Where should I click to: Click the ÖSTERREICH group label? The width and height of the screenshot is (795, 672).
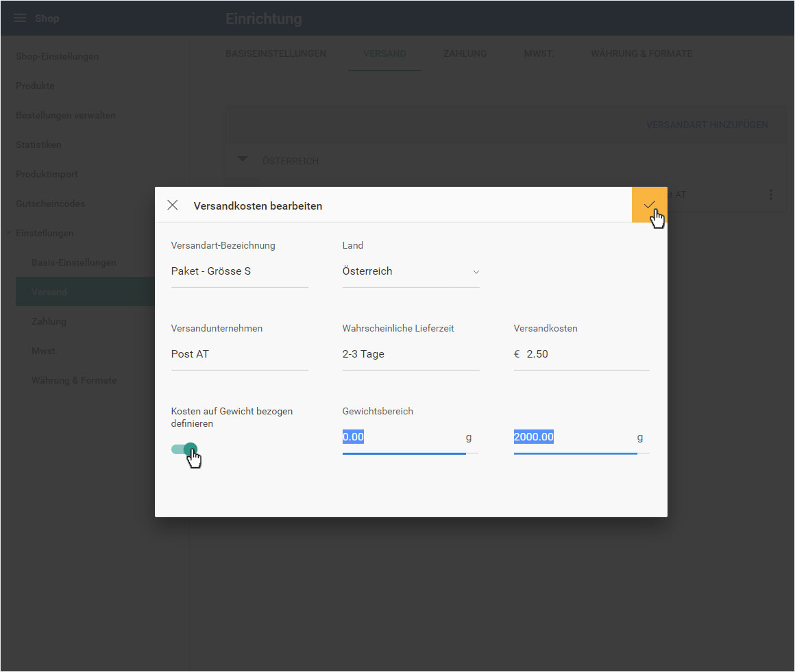(291, 161)
